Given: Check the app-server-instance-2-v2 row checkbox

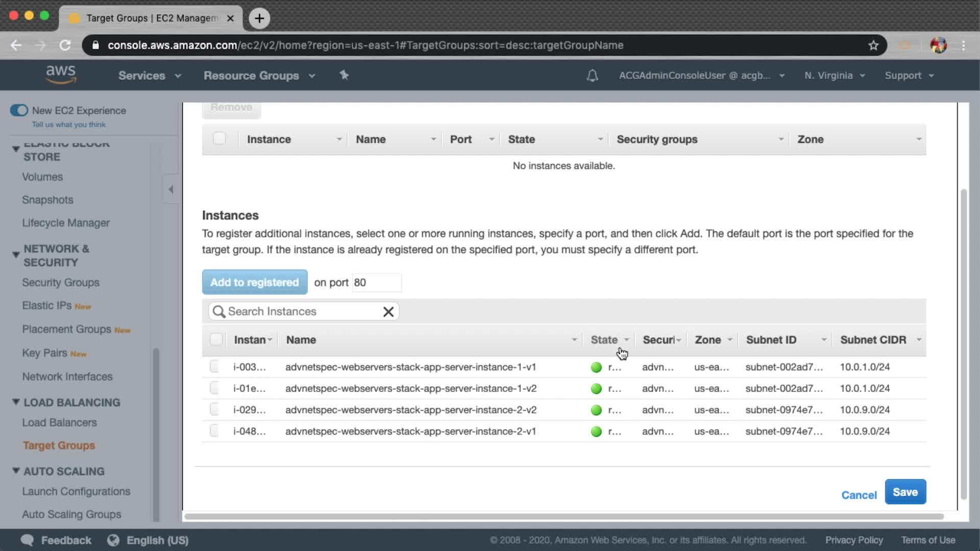Looking at the screenshot, I should click(215, 410).
